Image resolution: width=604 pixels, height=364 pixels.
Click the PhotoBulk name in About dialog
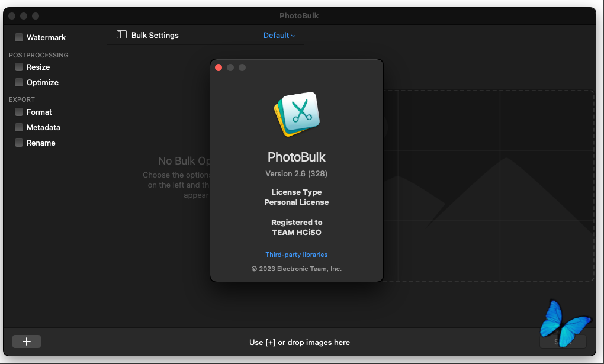coord(296,157)
